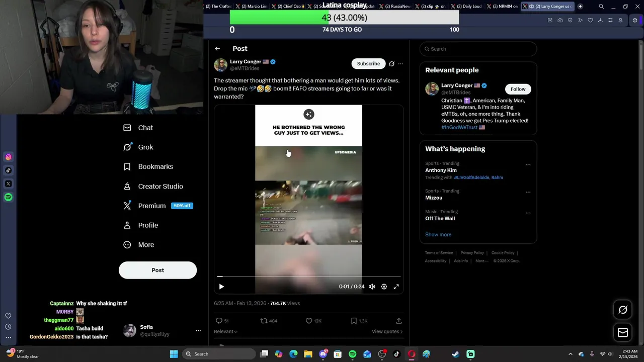
Task: Open the post's three-dot options menu
Action: pos(400,64)
